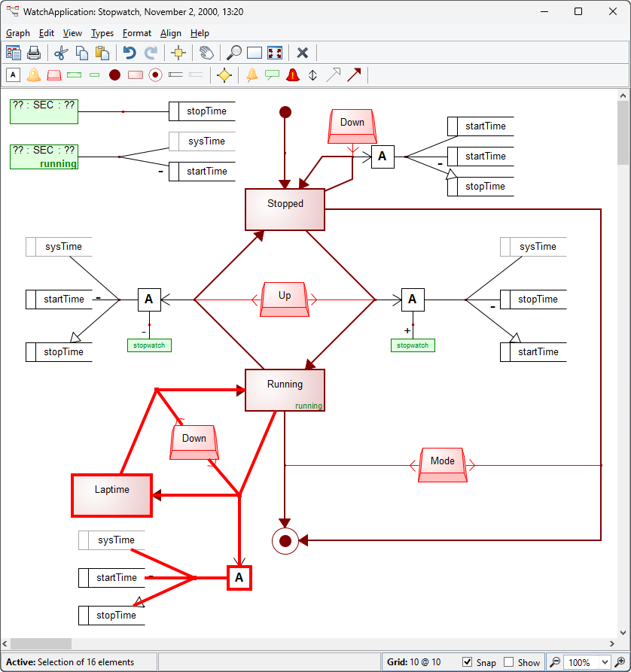Image resolution: width=631 pixels, height=672 pixels.
Task: Click the Cut scissors icon
Action: tap(61, 53)
